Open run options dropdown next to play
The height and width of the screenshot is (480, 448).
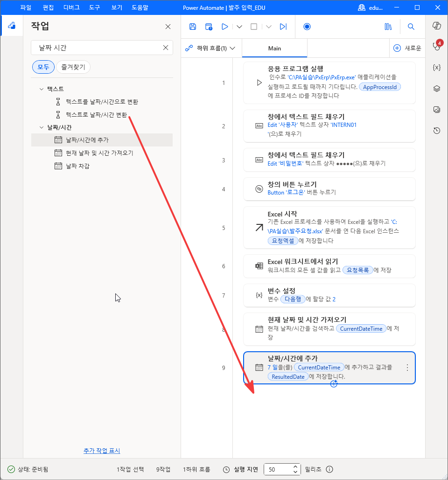(239, 27)
